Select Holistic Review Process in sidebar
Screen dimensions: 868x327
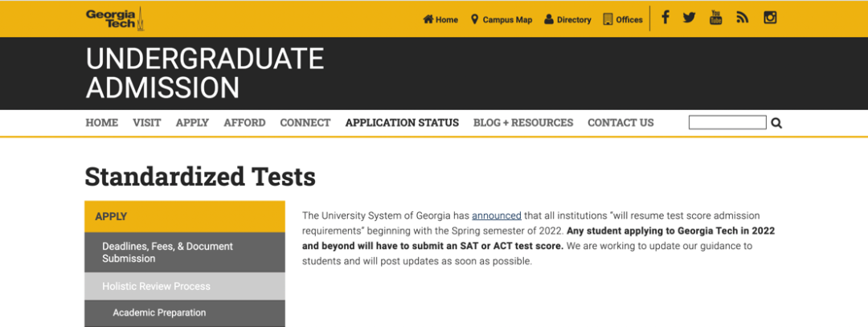tap(156, 286)
